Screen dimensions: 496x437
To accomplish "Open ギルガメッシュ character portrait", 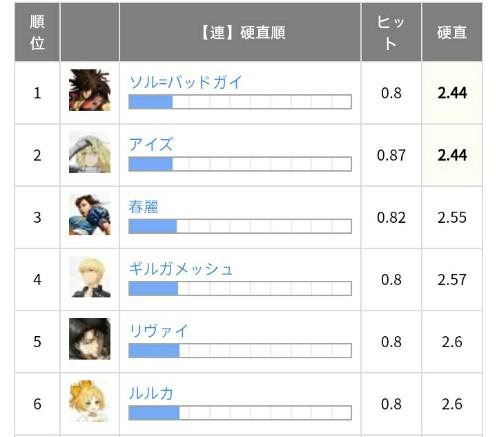I will click(x=90, y=277).
